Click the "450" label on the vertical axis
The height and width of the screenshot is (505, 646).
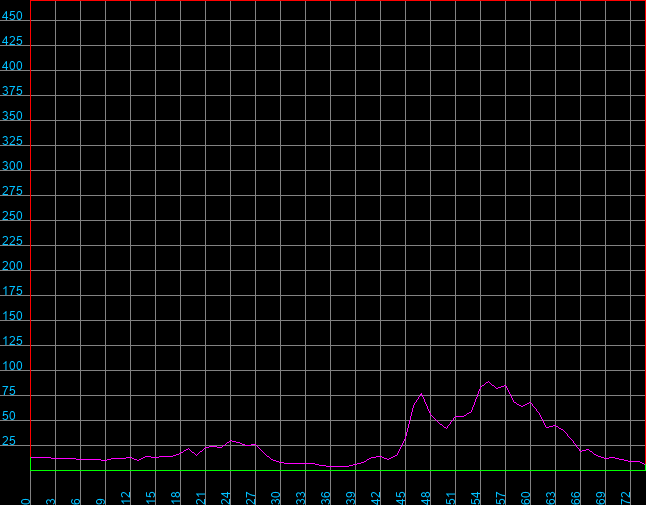click(x=12, y=16)
